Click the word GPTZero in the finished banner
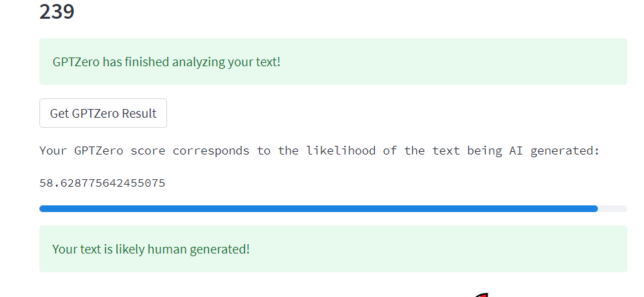This screenshot has height=297, width=644. click(x=76, y=62)
